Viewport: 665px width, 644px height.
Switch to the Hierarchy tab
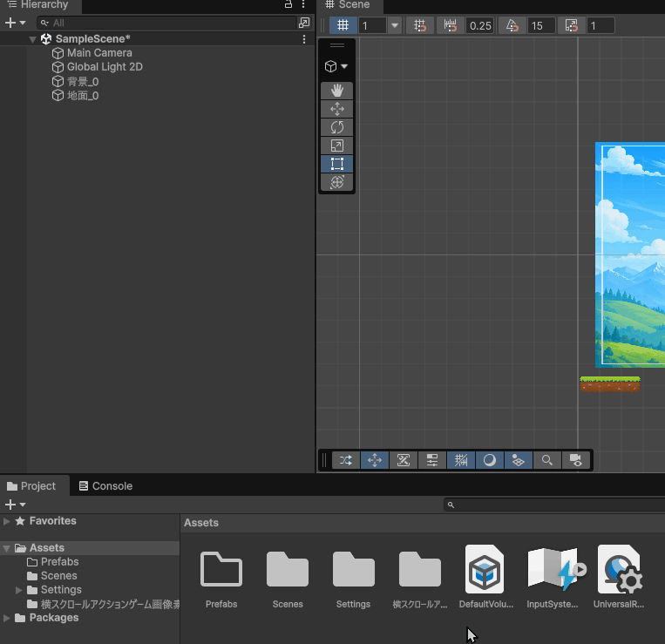39,5
